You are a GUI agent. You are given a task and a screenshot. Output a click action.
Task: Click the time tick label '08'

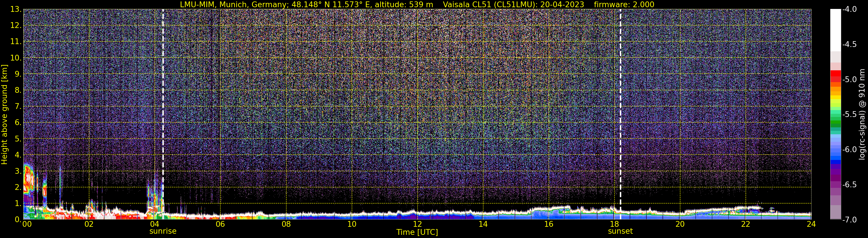coord(286,224)
